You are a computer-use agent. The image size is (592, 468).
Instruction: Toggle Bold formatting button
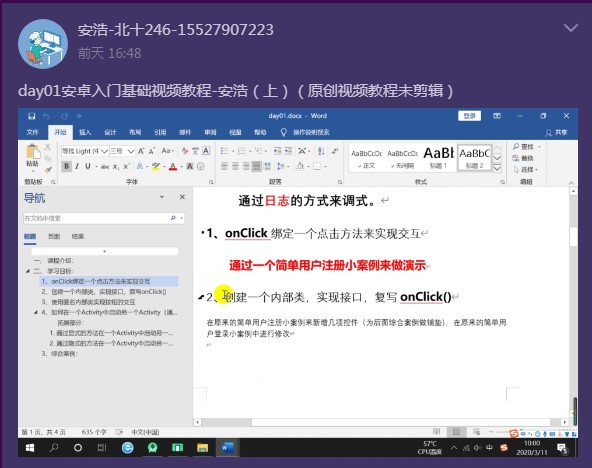(x=66, y=166)
